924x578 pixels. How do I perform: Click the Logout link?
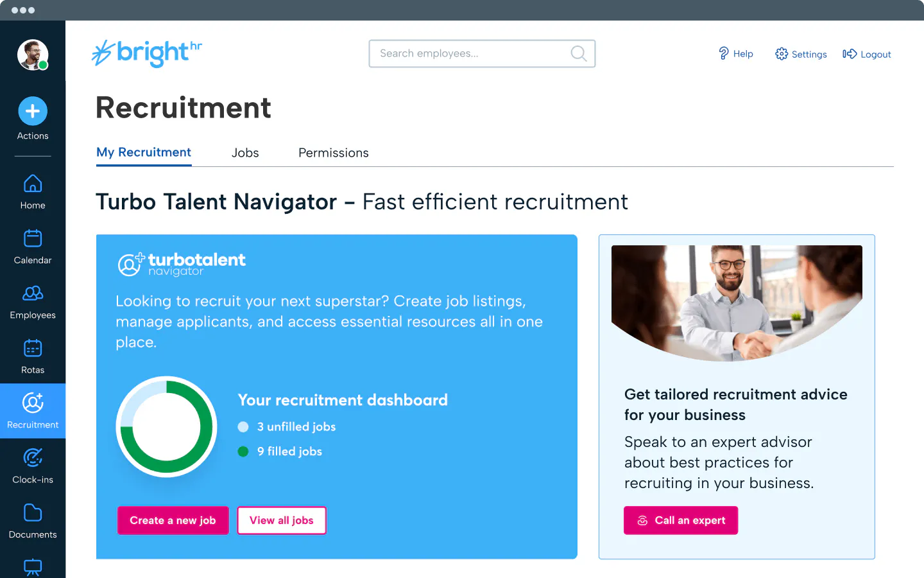(867, 54)
